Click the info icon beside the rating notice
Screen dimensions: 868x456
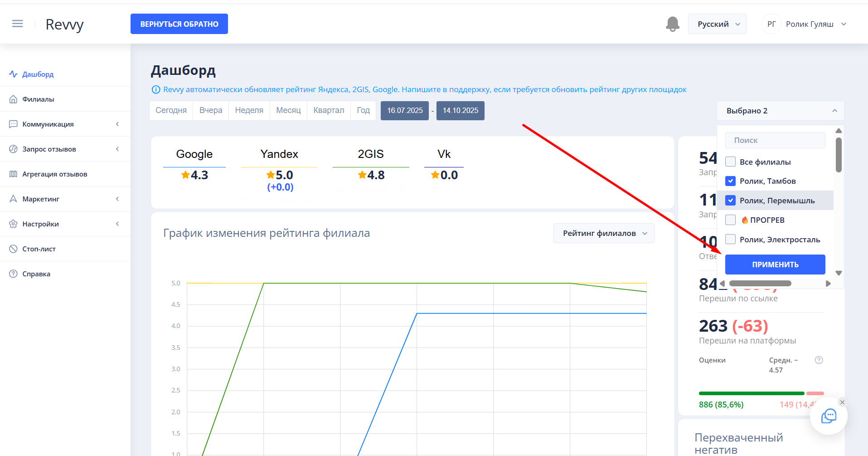click(155, 90)
